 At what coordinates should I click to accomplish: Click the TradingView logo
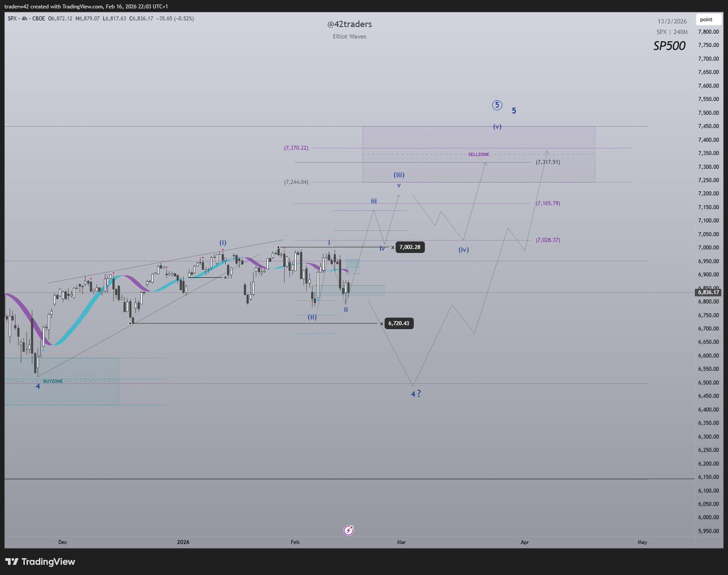pos(41,562)
